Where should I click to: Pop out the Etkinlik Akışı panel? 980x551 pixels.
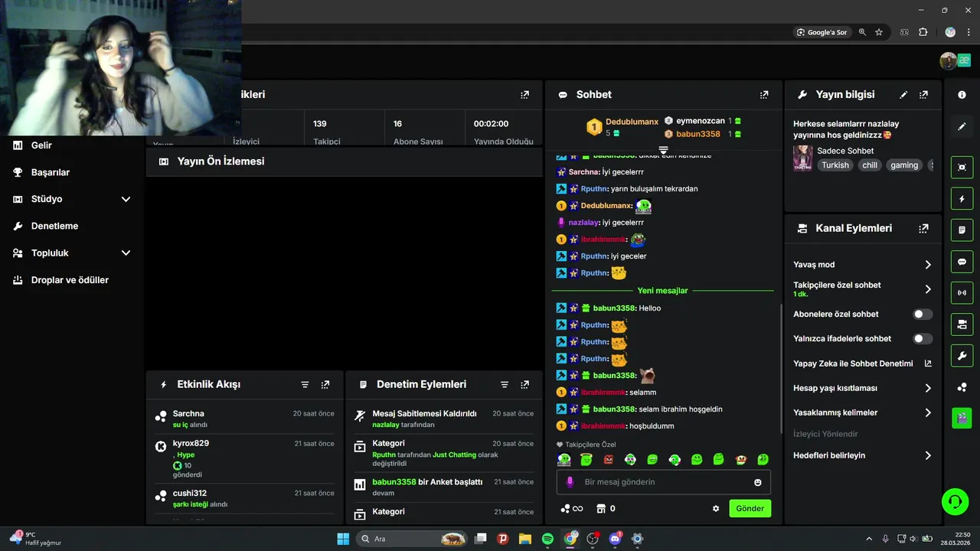tap(325, 384)
